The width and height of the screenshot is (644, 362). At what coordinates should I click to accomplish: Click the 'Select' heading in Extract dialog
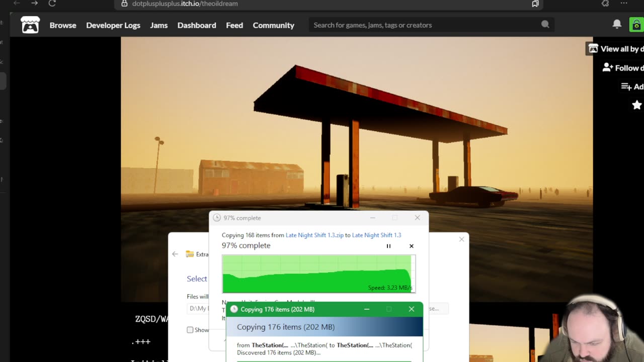[x=197, y=279]
